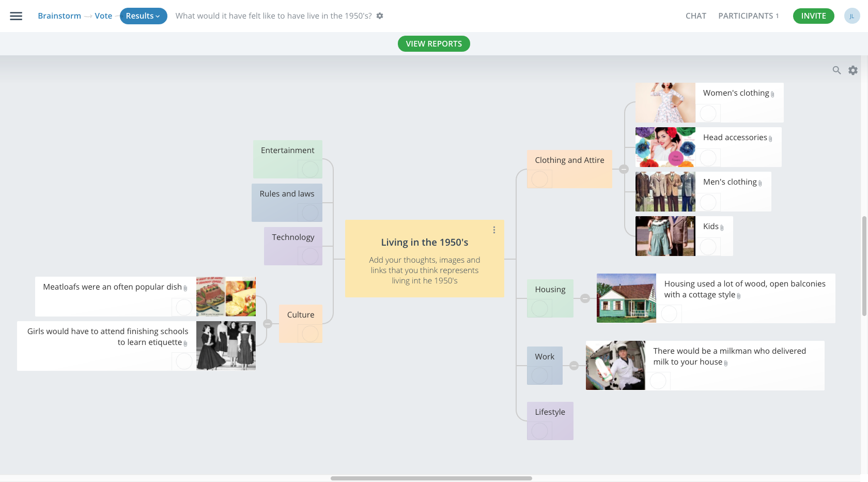Open the PARTICIPANTS panel
This screenshot has height=482, width=868.
pyautogui.click(x=746, y=16)
